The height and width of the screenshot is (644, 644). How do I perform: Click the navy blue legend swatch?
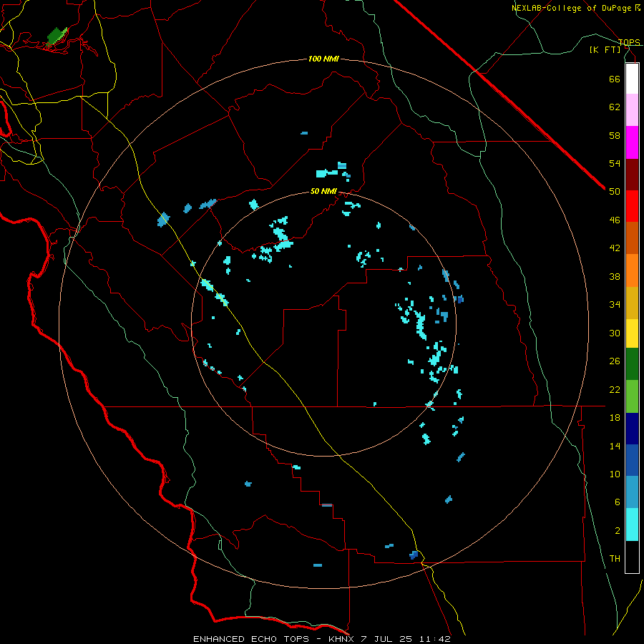632,429
